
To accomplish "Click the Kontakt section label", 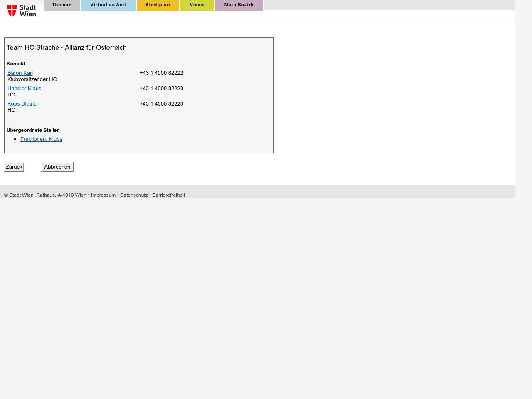I will coord(16,64).
